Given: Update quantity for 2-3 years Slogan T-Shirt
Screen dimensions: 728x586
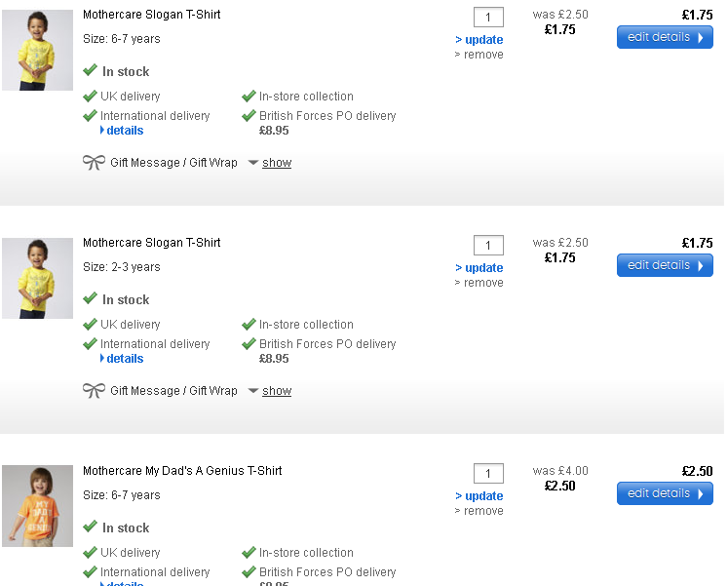Looking at the screenshot, I should coord(479,268).
